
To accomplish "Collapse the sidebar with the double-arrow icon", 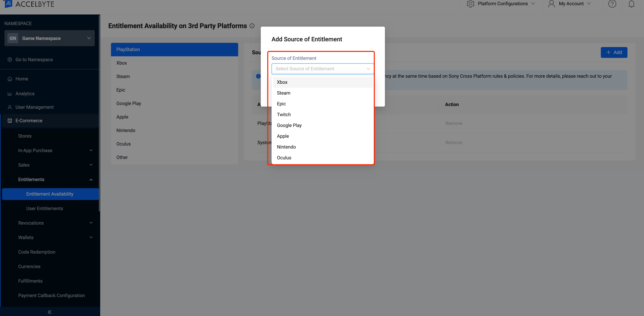I will pyautogui.click(x=49, y=312).
